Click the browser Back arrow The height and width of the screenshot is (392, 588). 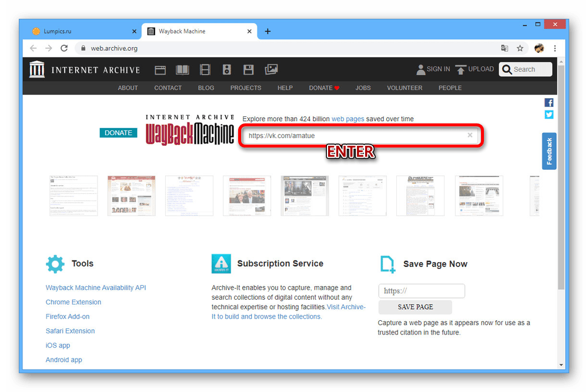pos(34,48)
